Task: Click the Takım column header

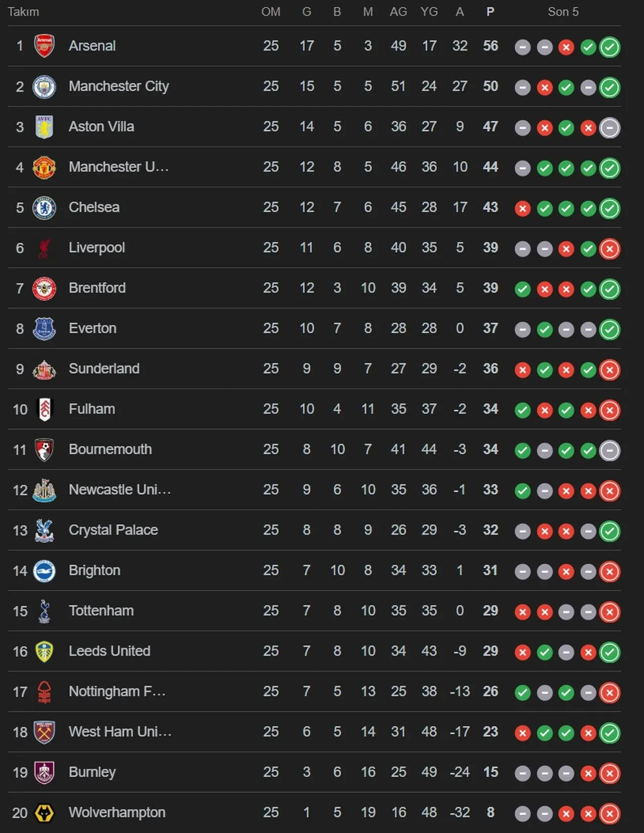Action: (x=23, y=12)
